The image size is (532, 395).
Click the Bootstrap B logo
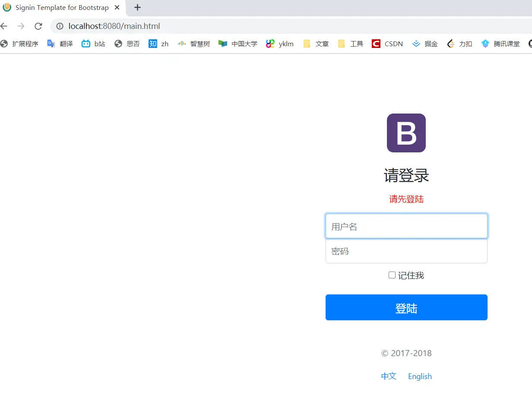406,133
